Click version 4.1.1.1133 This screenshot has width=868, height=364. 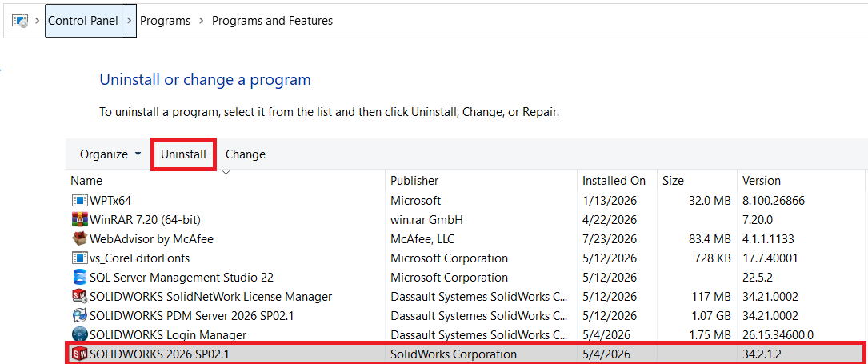point(768,239)
